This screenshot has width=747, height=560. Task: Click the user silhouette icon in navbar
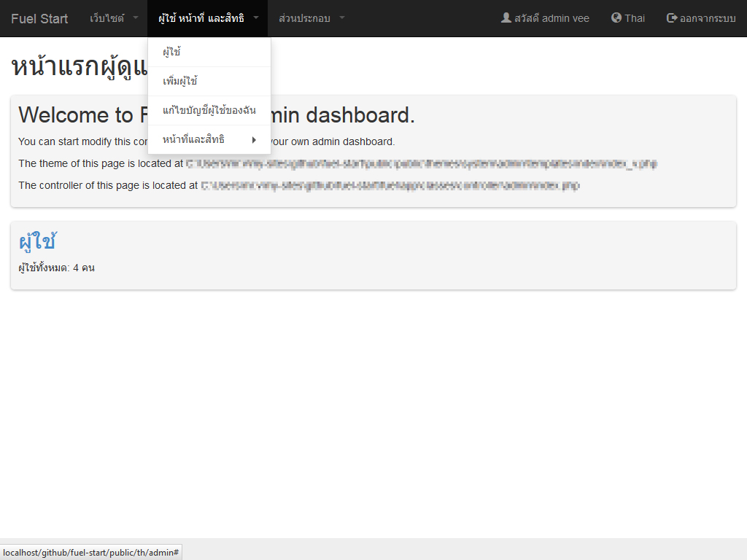click(x=506, y=18)
